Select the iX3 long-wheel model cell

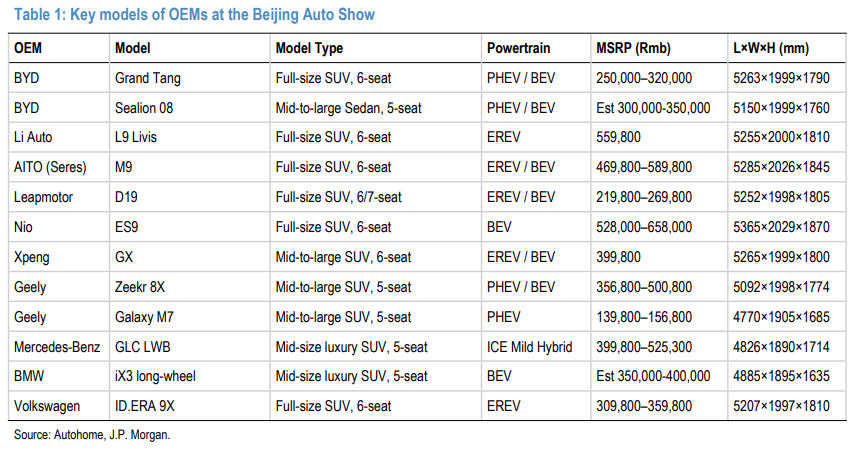coord(156,376)
